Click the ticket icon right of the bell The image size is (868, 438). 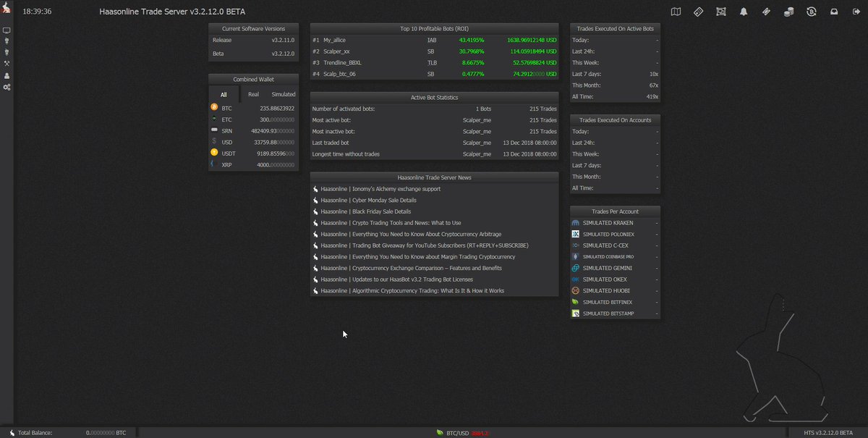click(766, 12)
